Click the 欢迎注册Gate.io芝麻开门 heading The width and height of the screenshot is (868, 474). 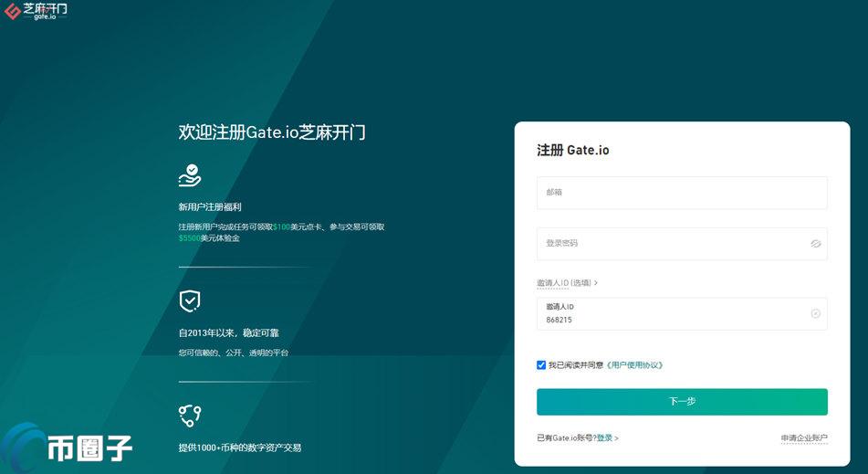coord(272,132)
